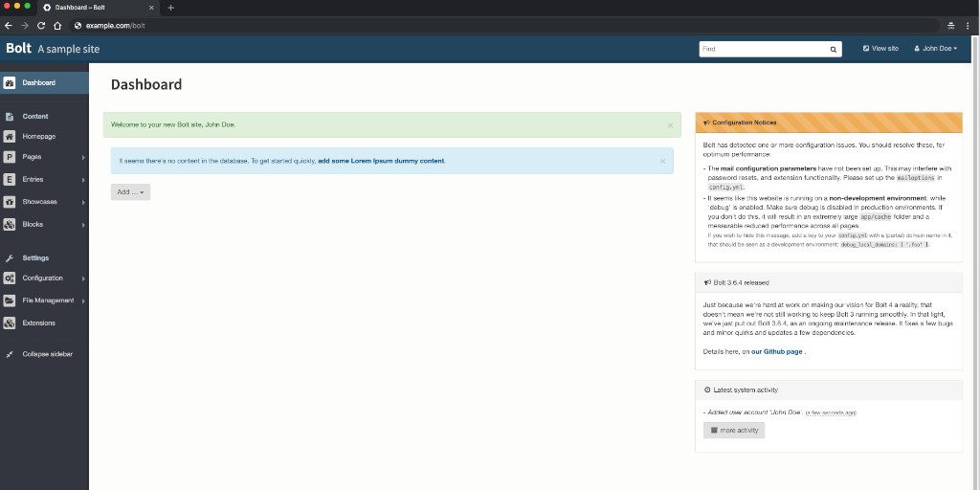Click the Extensions icon in sidebar

tap(10, 323)
